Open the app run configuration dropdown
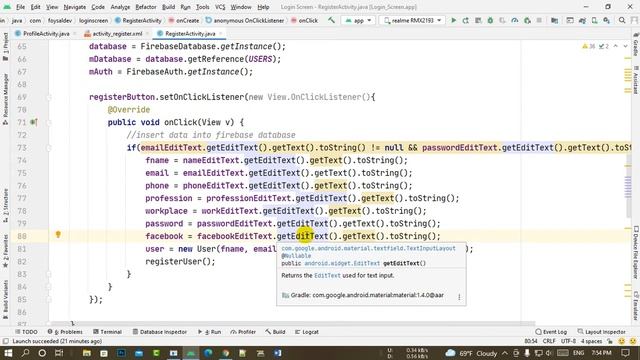 click(359, 20)
